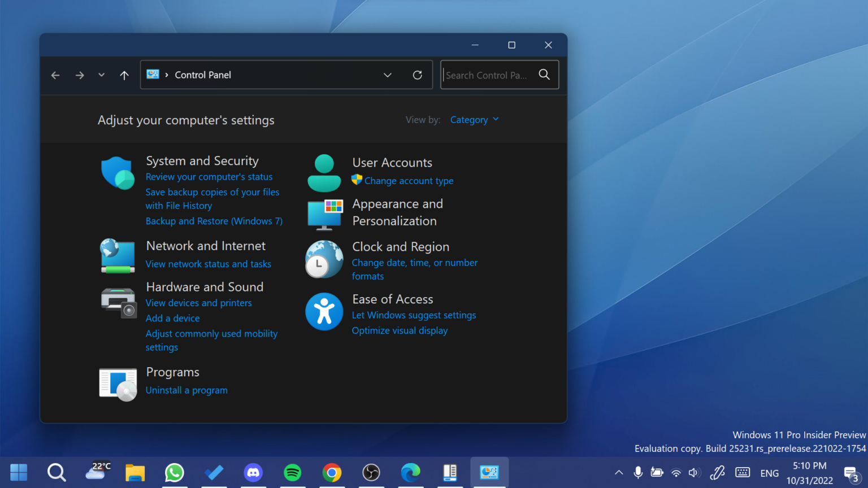Expand the address bar dropdown arrow
Screen dimensions: 868x488
click(388, 75)
